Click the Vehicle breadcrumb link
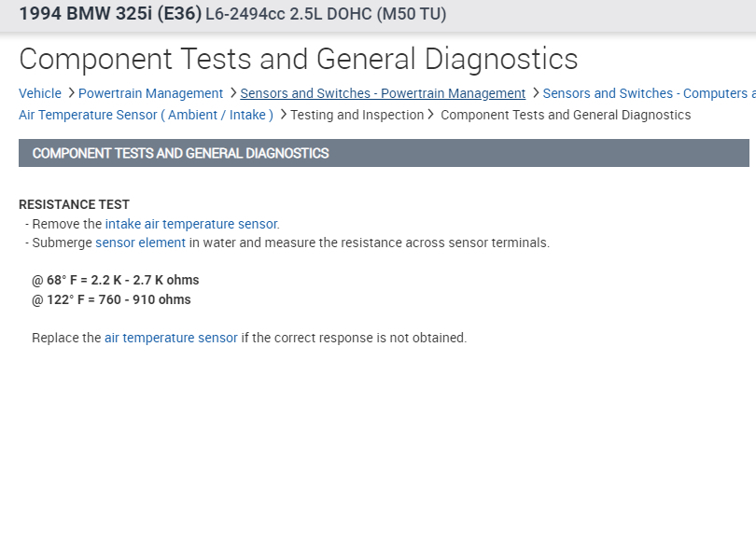Screen dimensions: 756x541 pyautogui.click(x=40, y=93)
